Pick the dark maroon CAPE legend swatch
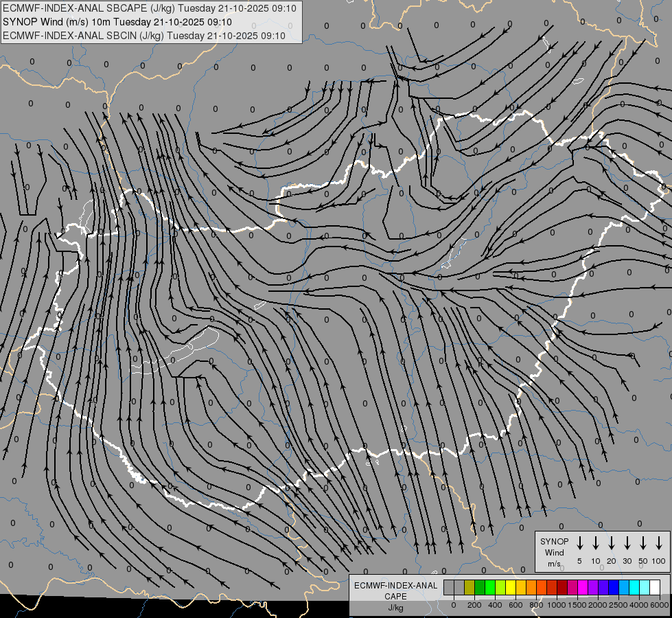The width and height of the screenshot is (672, 618). tap(562, 587)
